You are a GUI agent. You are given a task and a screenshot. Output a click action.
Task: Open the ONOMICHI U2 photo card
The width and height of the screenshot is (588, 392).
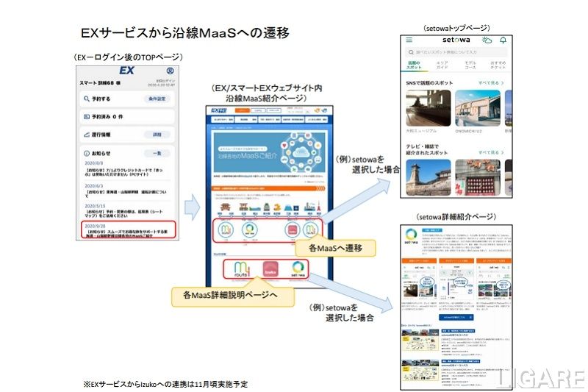coord(478,108)
